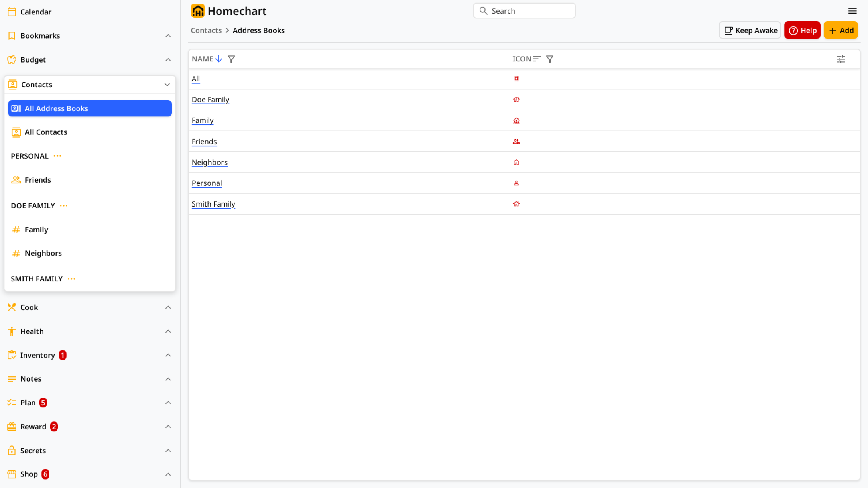
Task: Click the ICON column filter funnel icon
Action: click(550, 59)
